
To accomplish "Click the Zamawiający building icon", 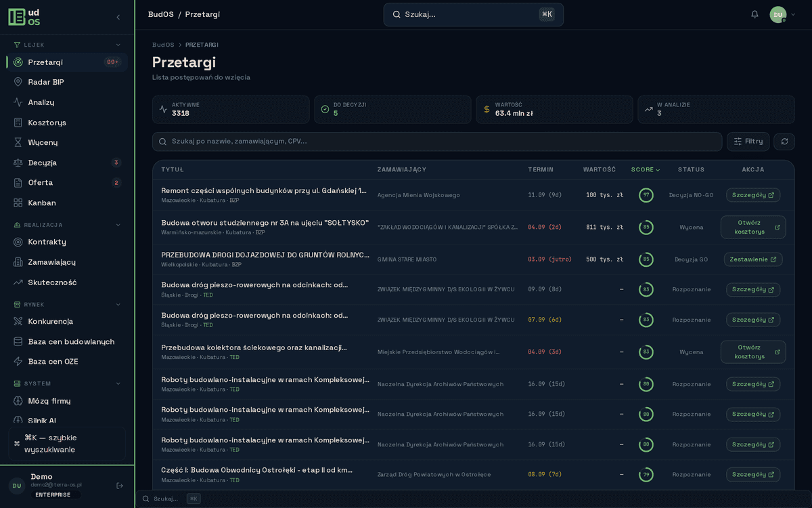I will [18, 262].
